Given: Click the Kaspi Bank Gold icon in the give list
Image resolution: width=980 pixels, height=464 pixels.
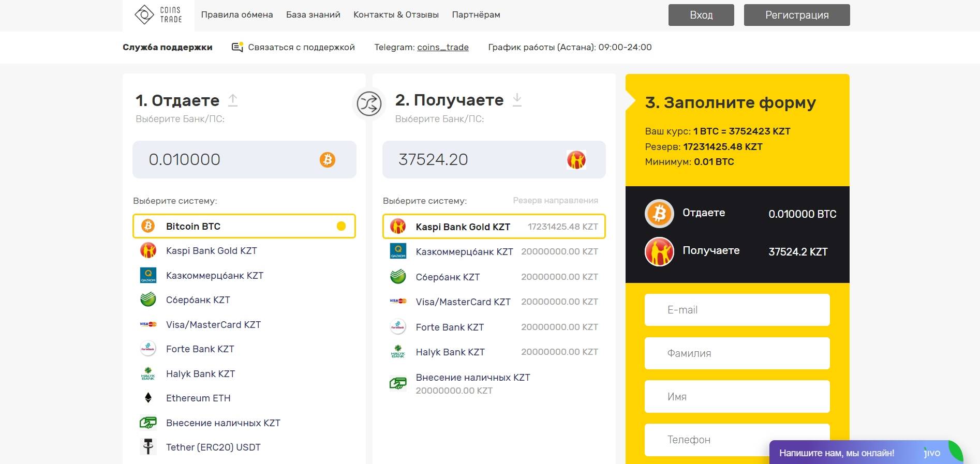Looking at the screenshot, I should pos(148,251).
